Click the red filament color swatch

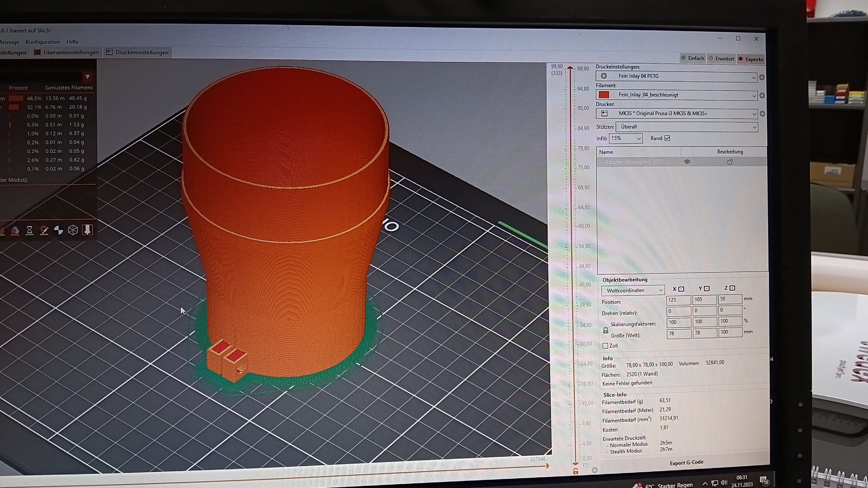[x=604, y=95]
